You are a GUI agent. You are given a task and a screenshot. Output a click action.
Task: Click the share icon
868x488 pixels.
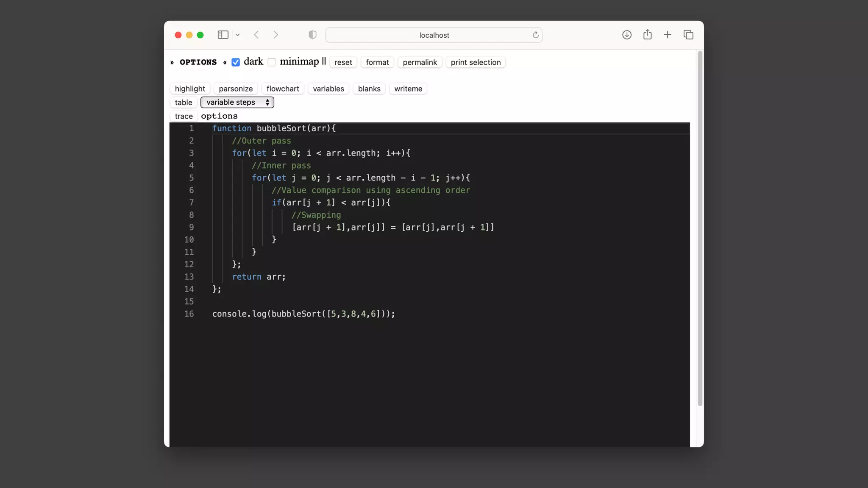647,35
